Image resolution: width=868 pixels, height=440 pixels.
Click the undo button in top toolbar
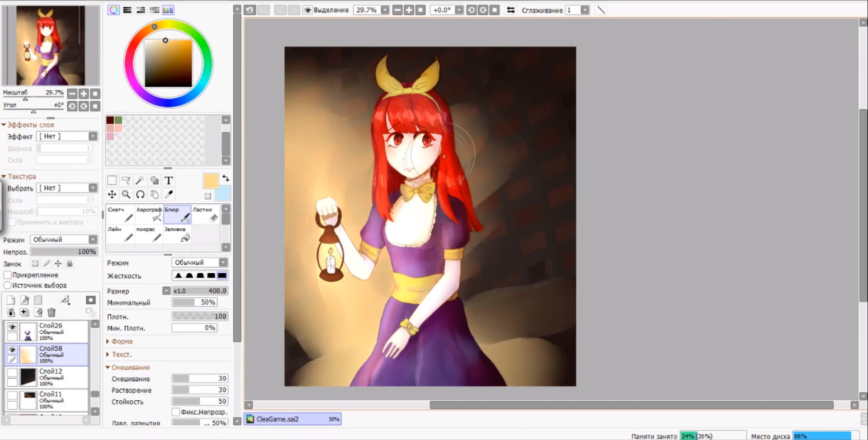point(250,10)
